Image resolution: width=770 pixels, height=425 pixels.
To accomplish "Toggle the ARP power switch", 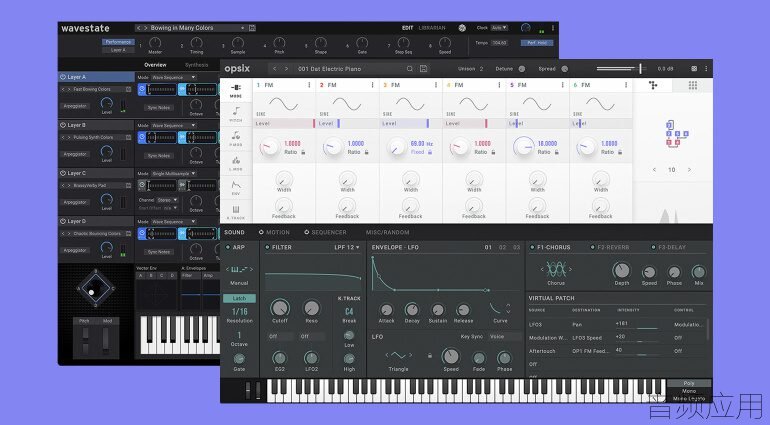I will click(x=228, y=247).
